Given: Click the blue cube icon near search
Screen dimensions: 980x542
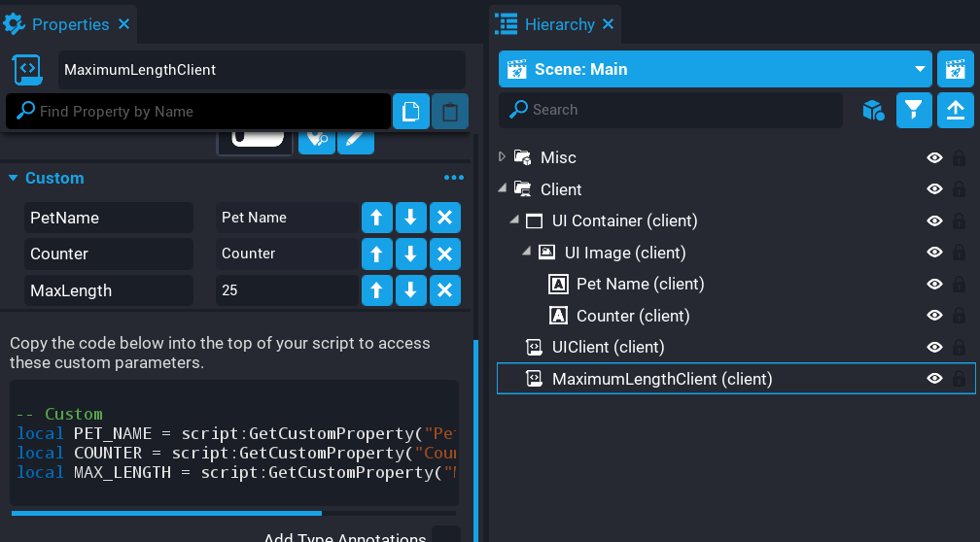Looking at the screenshot, I should [x=873, y=111].
